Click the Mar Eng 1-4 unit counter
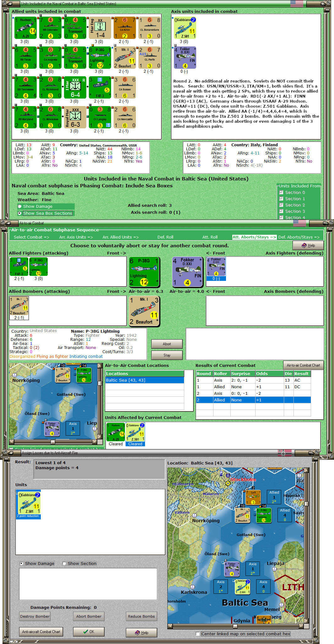The image size is (334, 644). click(x=100, y=28)
